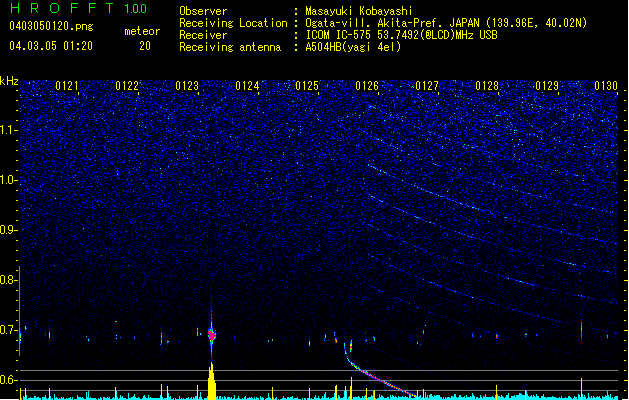629x400 pixels.
Task: Click the meteor count value 20
Action: tap(145, 46)
